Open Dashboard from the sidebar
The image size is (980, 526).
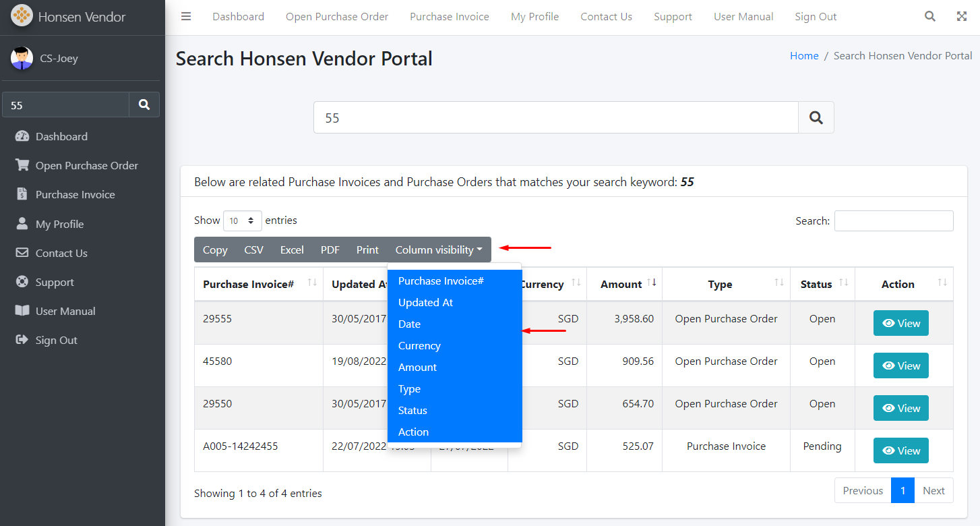pyautogui.click(x=61, y=136)
